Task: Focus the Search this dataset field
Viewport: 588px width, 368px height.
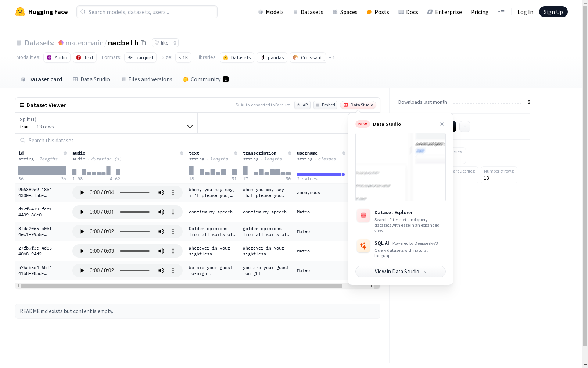Action: tap(182, 141)
